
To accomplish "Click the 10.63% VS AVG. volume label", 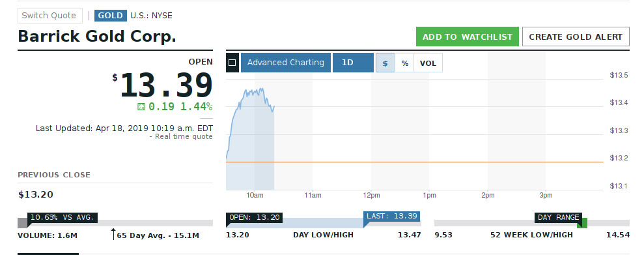I will click(63, 217).
